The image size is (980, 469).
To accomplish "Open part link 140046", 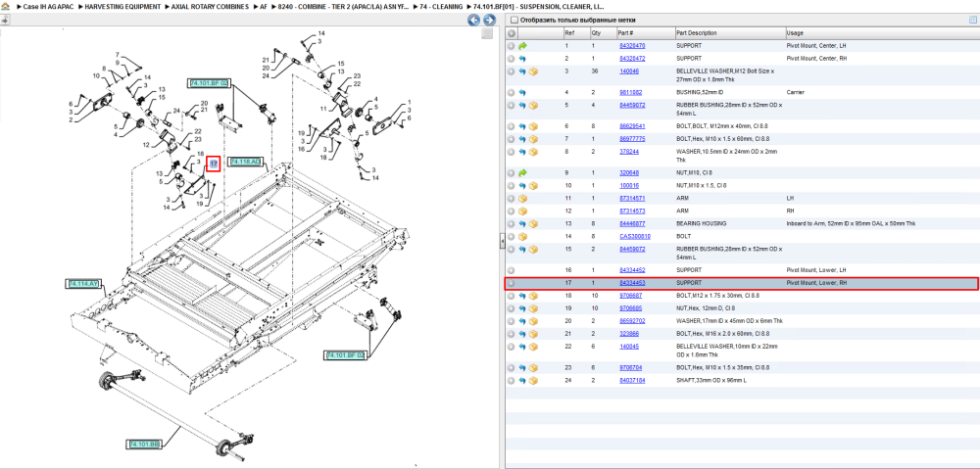I will [629, 71].
